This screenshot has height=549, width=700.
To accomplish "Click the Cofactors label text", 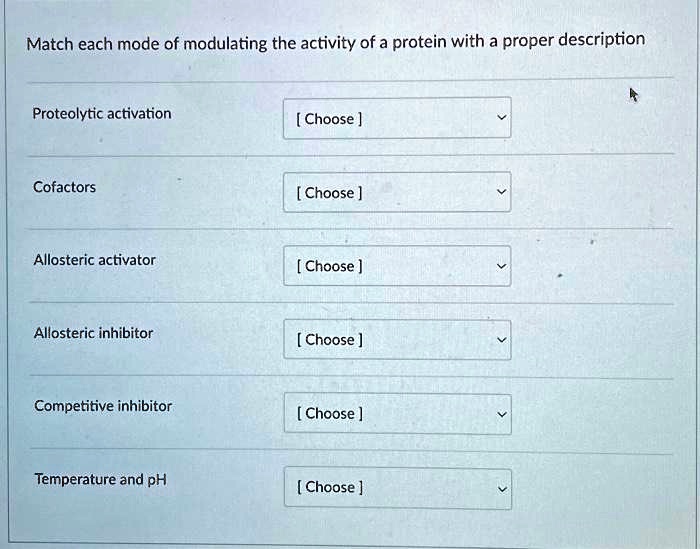I will coord(64,187).
